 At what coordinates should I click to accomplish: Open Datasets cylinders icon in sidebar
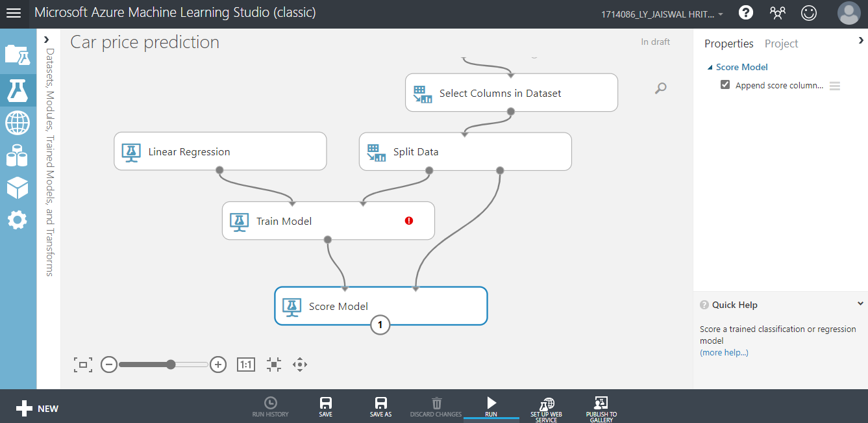coord(18,155)
